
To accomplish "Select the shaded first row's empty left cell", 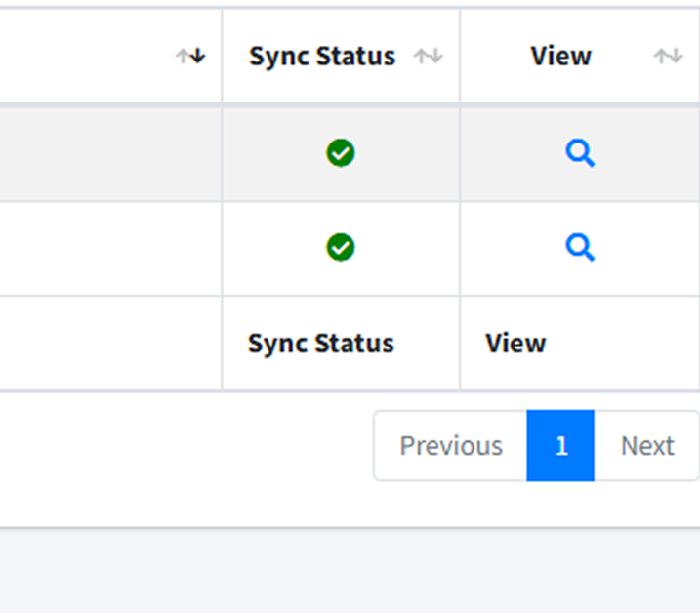I will pyautogui.click(x=110, y=154).
